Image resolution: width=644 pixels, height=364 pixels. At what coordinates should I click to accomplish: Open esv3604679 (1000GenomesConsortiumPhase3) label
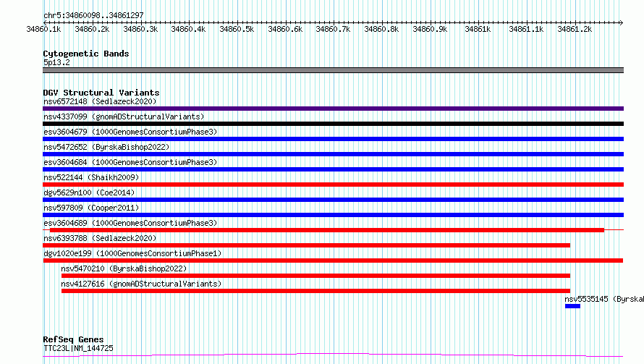tap(130, 132)
